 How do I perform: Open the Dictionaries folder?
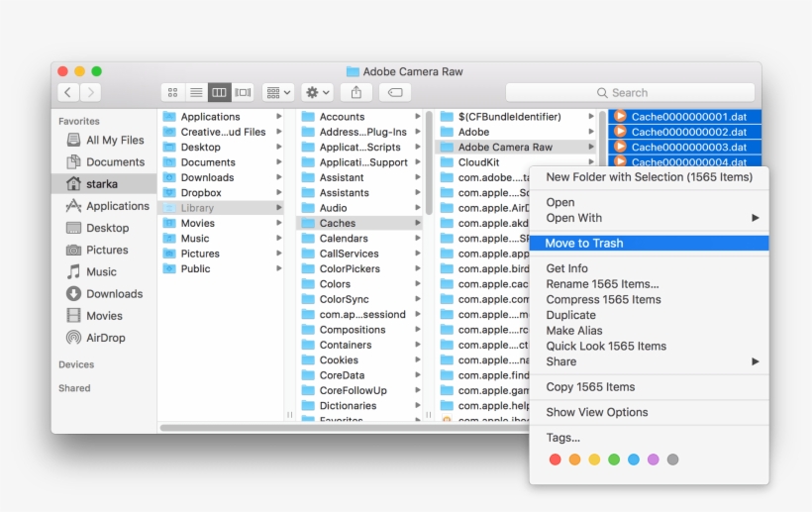click(x=361, y=405)
